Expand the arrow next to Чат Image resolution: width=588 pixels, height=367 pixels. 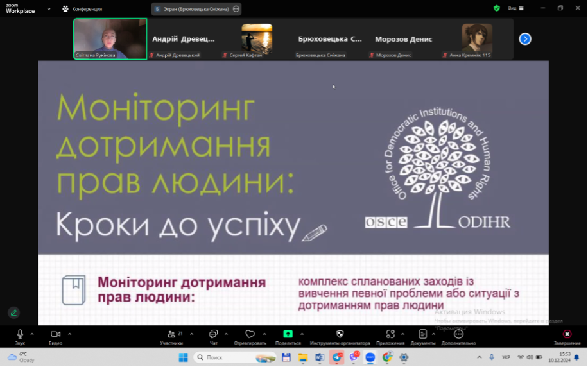pos(226,334)
